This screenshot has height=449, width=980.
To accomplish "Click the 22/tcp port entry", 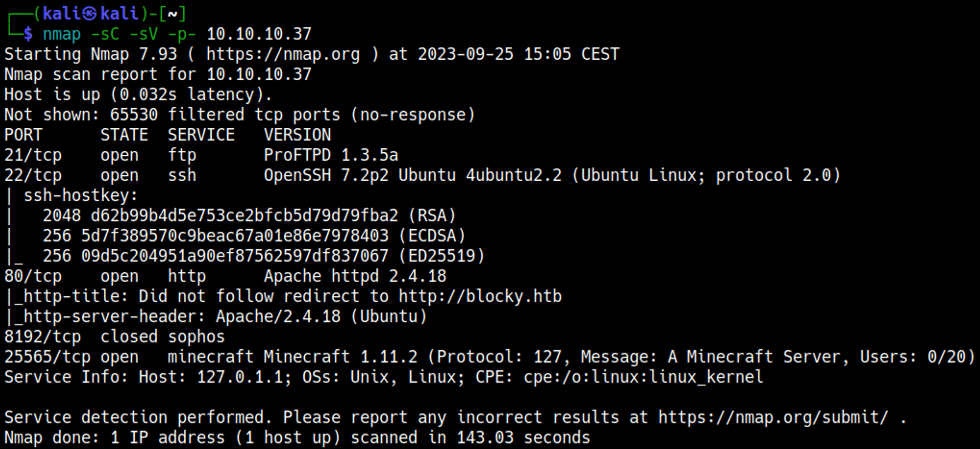I will tap(33, 175).
